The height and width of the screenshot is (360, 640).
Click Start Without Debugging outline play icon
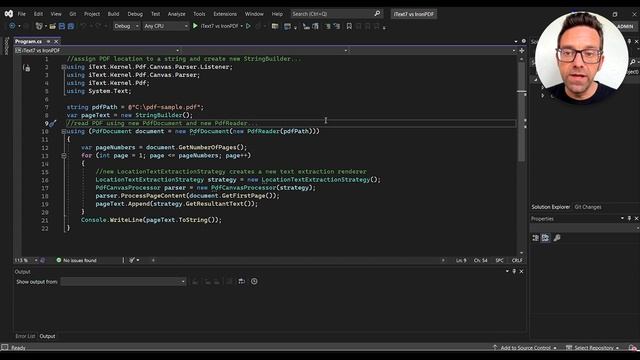click(x=248, y=26)
